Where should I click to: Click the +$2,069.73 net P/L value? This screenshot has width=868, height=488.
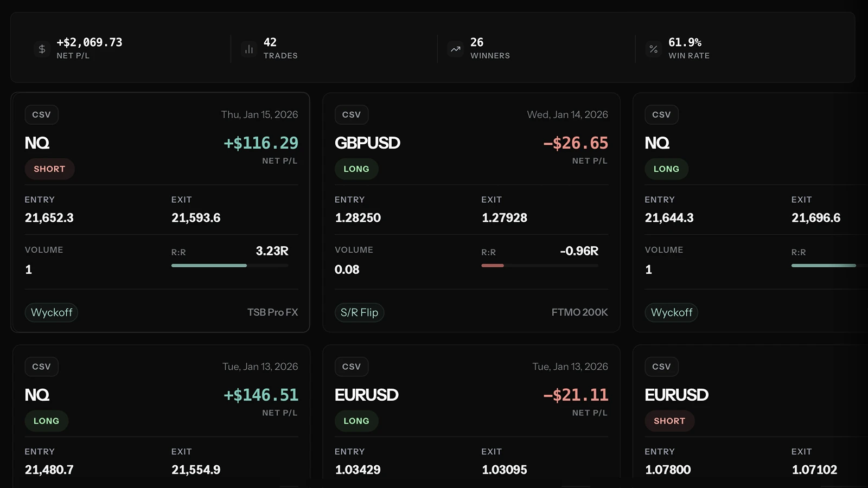[90, 42]
